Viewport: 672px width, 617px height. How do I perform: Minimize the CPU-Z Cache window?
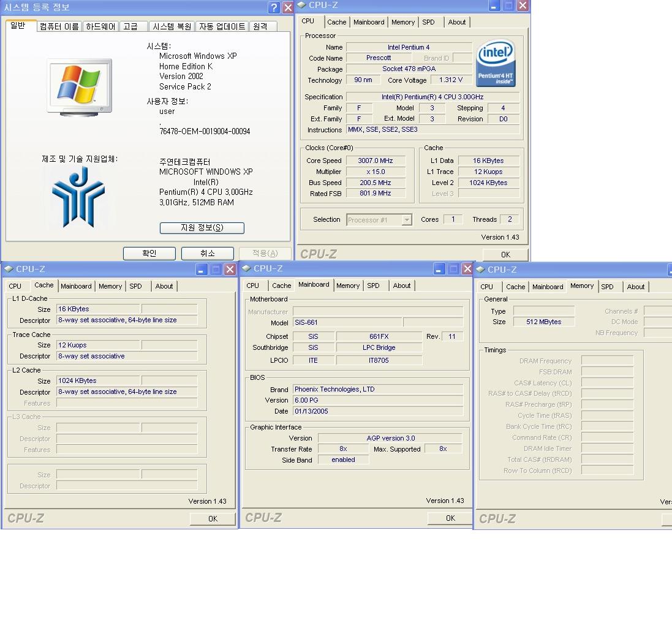[x=202, y=269]
